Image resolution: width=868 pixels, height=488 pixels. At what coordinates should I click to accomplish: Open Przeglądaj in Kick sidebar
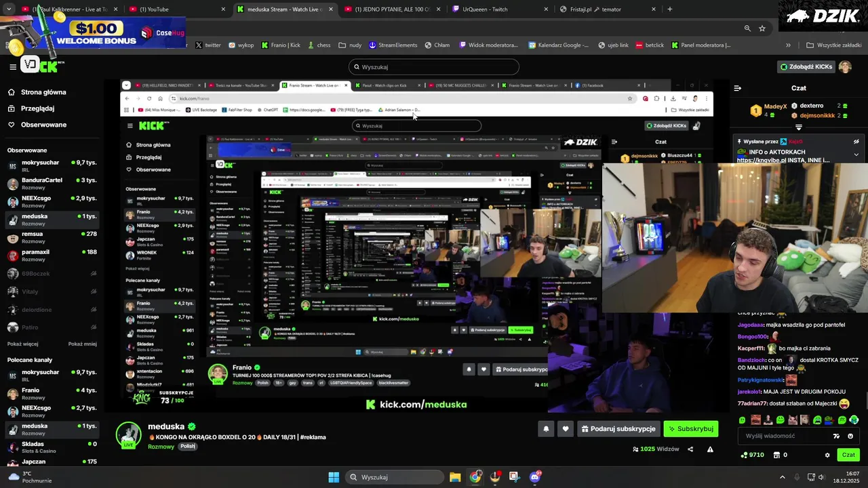click(37, 108)
